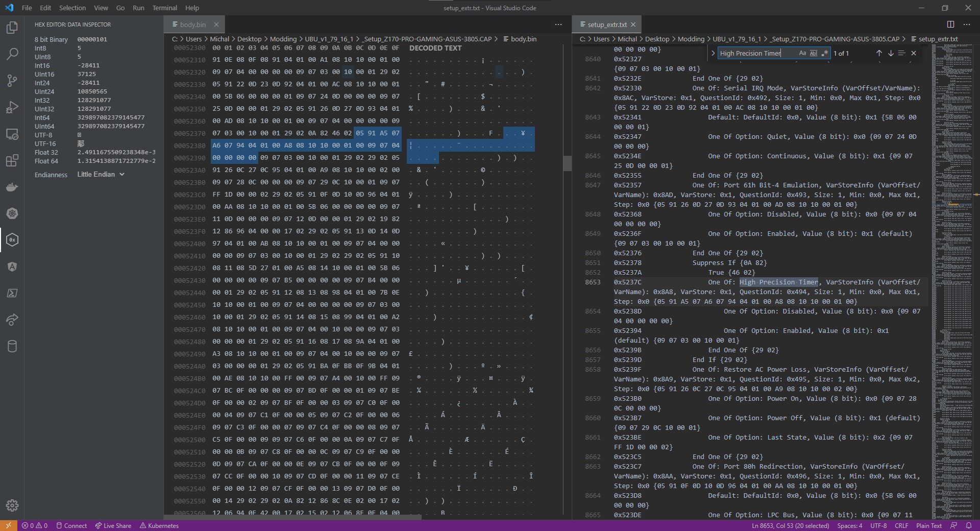The height and width of the screenshot is (531, 980).
Task: Toggle Use Regular Expression in find widget
Action: click(x=824, y=53)
